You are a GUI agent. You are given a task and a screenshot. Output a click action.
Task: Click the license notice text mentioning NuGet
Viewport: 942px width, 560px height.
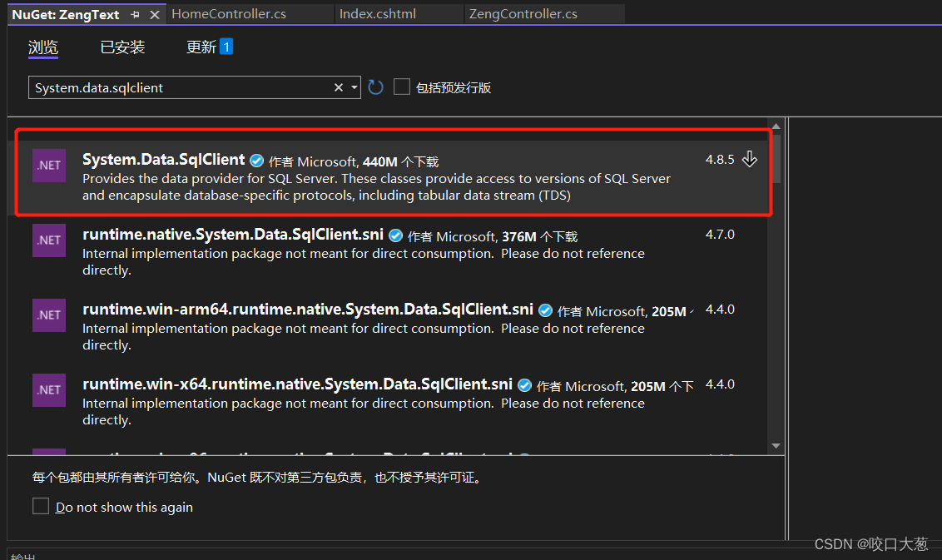pyautogui.click(x=258, y=477)
